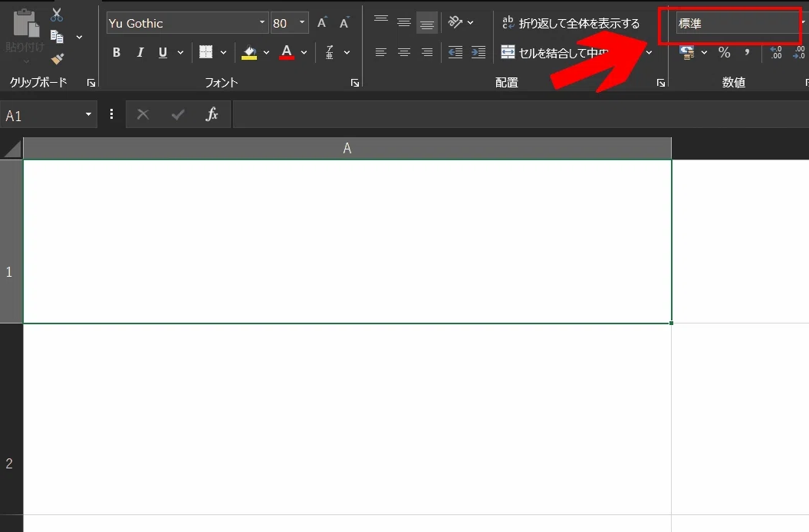This screenshot has width=809, height=532.
Task: Open the borders dropdown arrow
Action: 223,52
